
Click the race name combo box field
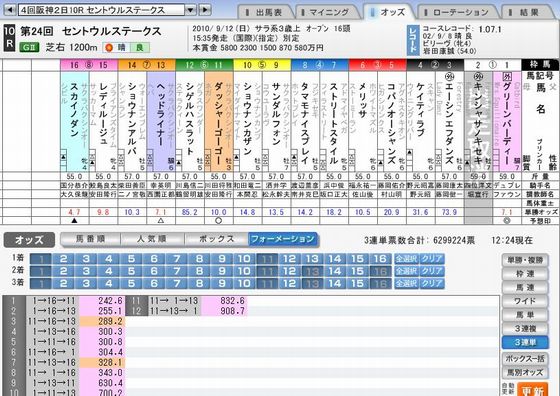click(102, 10)
